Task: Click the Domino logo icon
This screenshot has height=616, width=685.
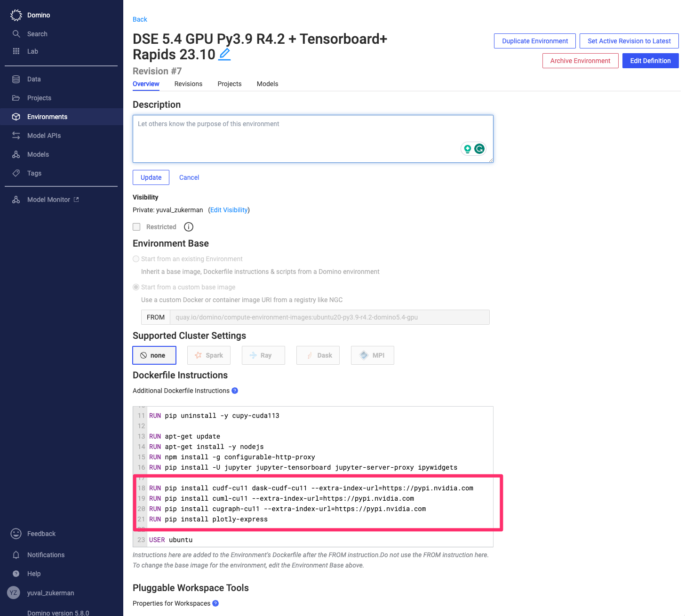Action: tap(16, 15)
